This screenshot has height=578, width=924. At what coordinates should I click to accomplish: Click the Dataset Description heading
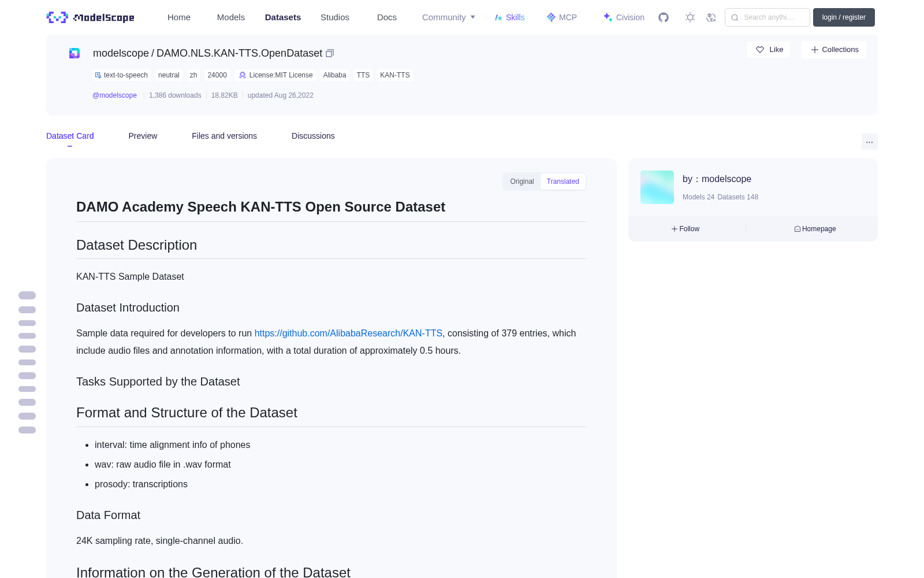point(137,245)
